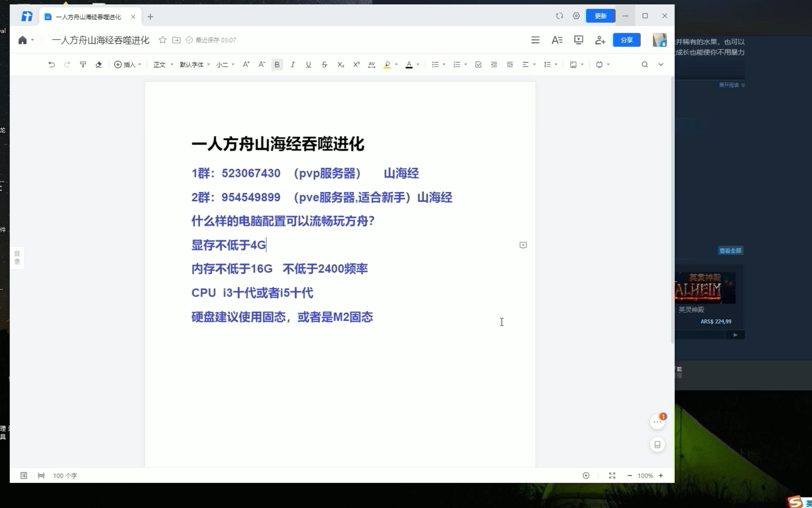Open Valheim thumbnail in Steam window
This screenshot has width=812, height=508.
(705, 288)
